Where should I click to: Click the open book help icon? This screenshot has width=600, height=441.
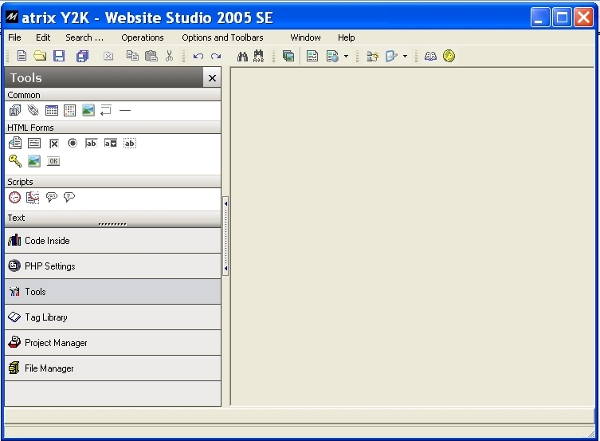(430, 57)
